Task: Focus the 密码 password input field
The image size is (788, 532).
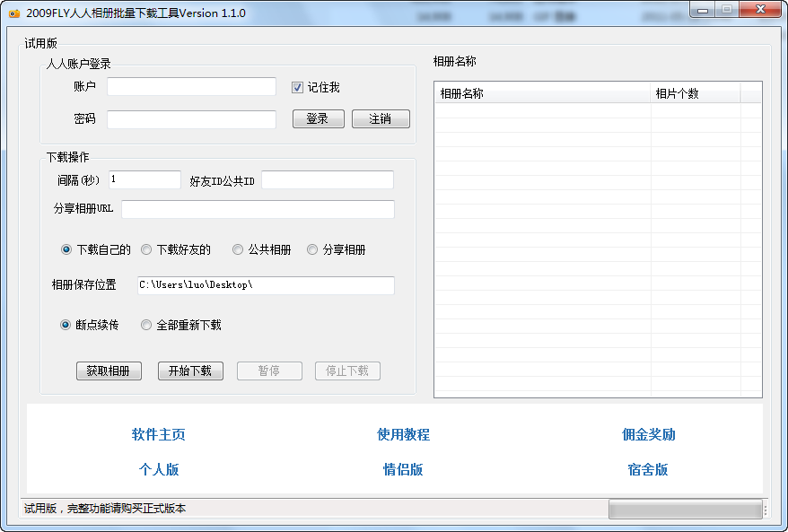Action: click(191, 119)
